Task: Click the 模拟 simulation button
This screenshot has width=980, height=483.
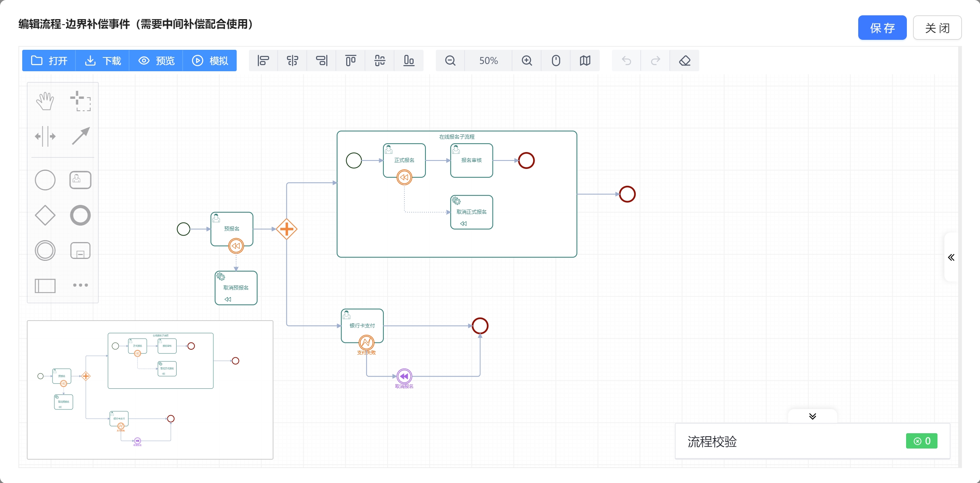Action: pyautogui.click(x=210, y=61)
